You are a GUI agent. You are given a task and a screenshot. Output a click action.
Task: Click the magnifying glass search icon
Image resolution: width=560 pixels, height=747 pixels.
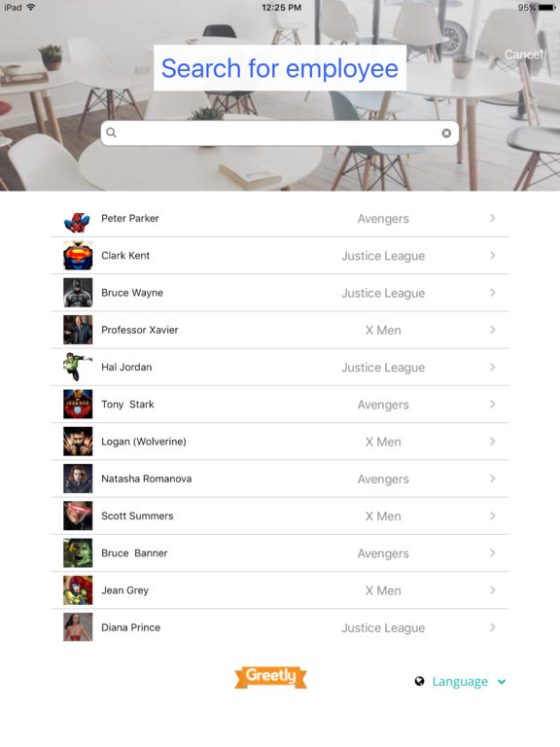point(111,132)
